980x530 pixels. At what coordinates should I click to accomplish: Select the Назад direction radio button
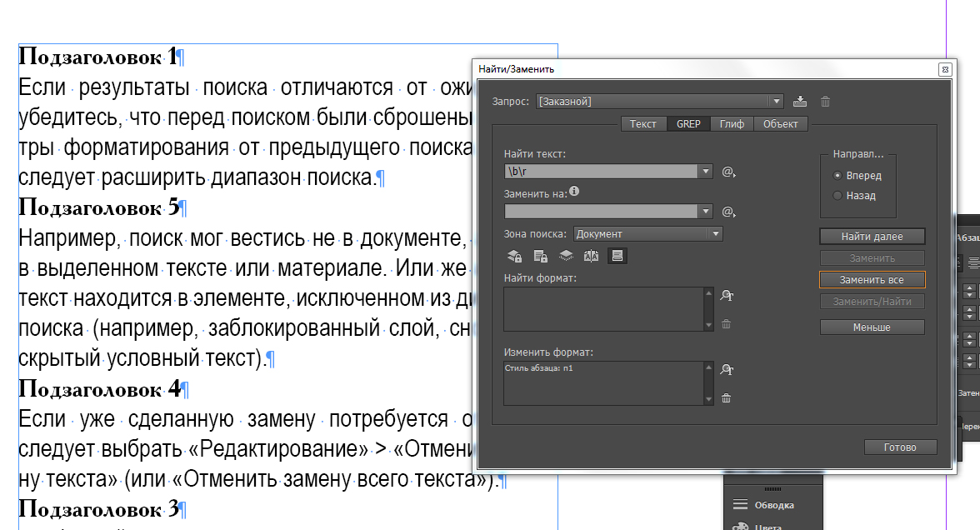coord(837,196)
